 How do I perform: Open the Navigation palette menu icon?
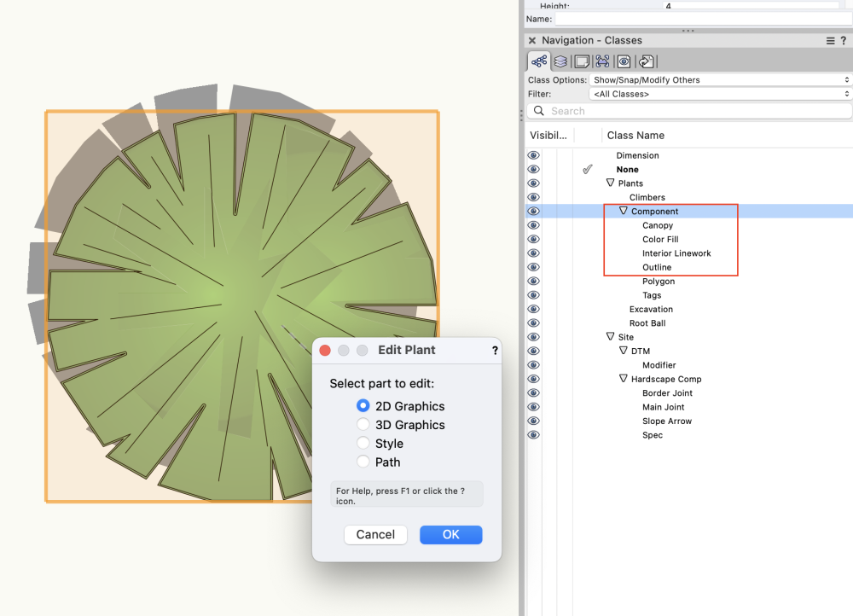[x=829, y=40]
